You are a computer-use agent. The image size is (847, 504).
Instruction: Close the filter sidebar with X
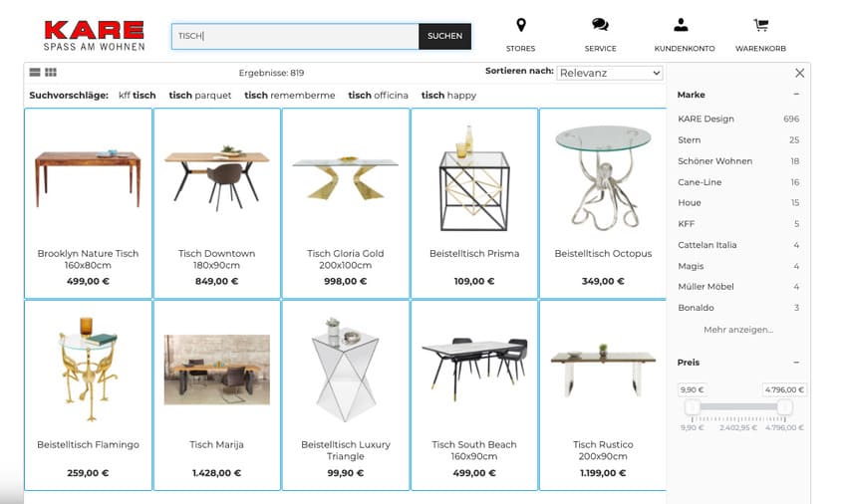click(800, 73)
